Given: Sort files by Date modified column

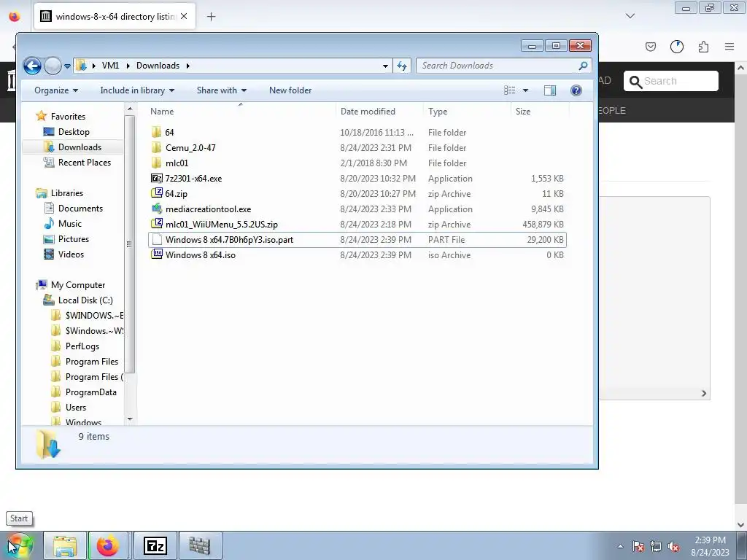Looking at the screenshot, I should [x=368, y=112].
